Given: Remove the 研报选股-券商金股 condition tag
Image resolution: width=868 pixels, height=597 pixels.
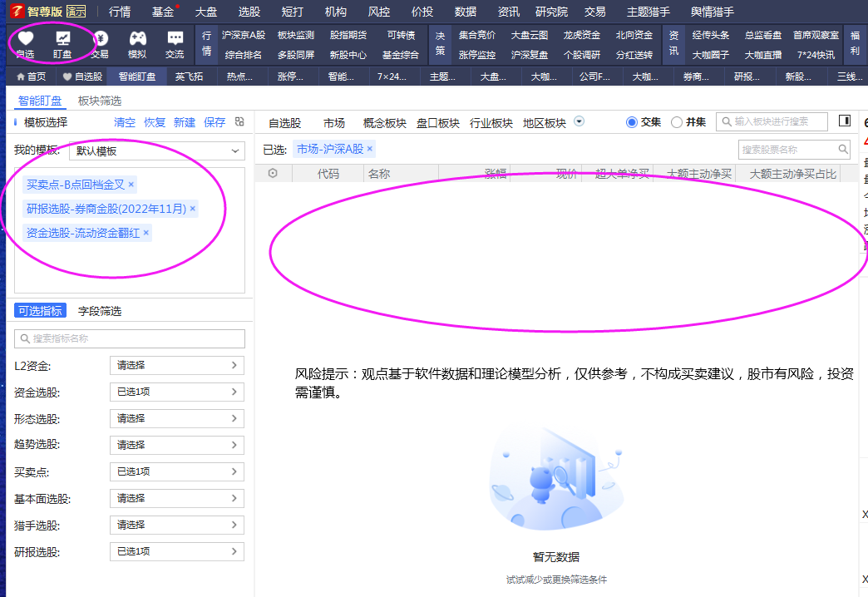Looking at the screenshot, I should (x=193, y=208).
